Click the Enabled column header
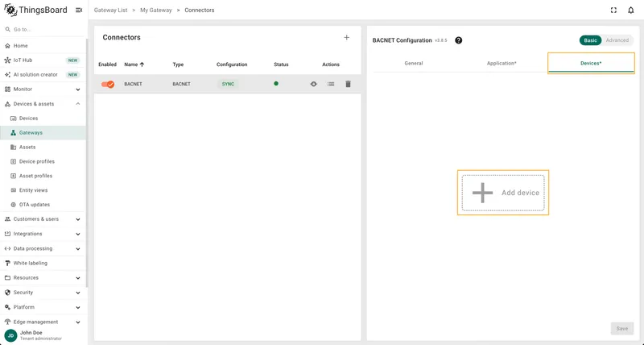Screen dimensions: 644x345 click(x=107, y=64)
